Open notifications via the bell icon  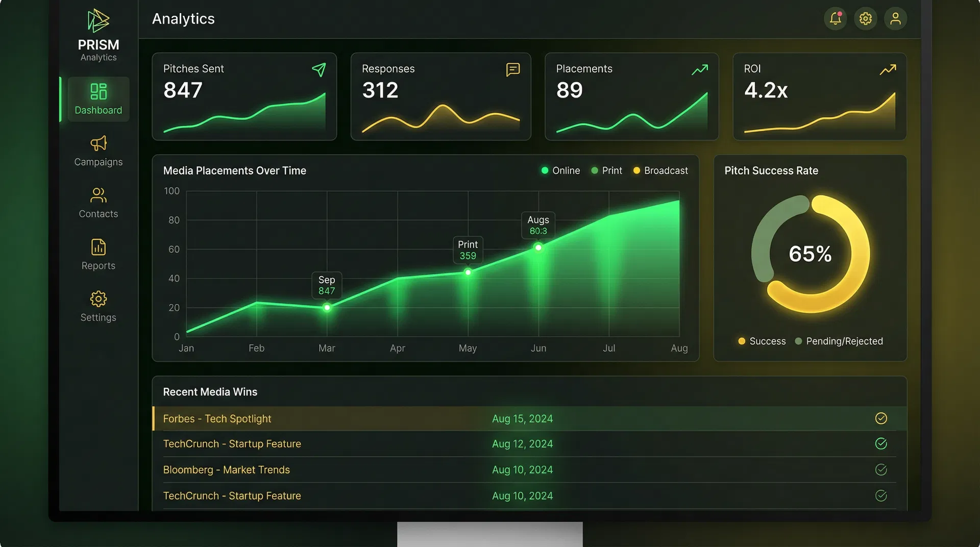[x=835, y=18]
